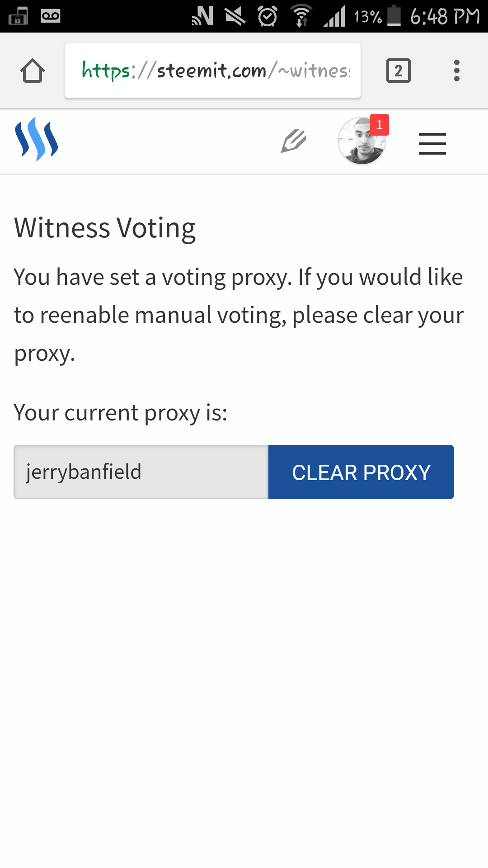The width and height of the screenshot is (488, 868).
Task: Tap the Wi-Fi status icon
Action: point(301,16)
